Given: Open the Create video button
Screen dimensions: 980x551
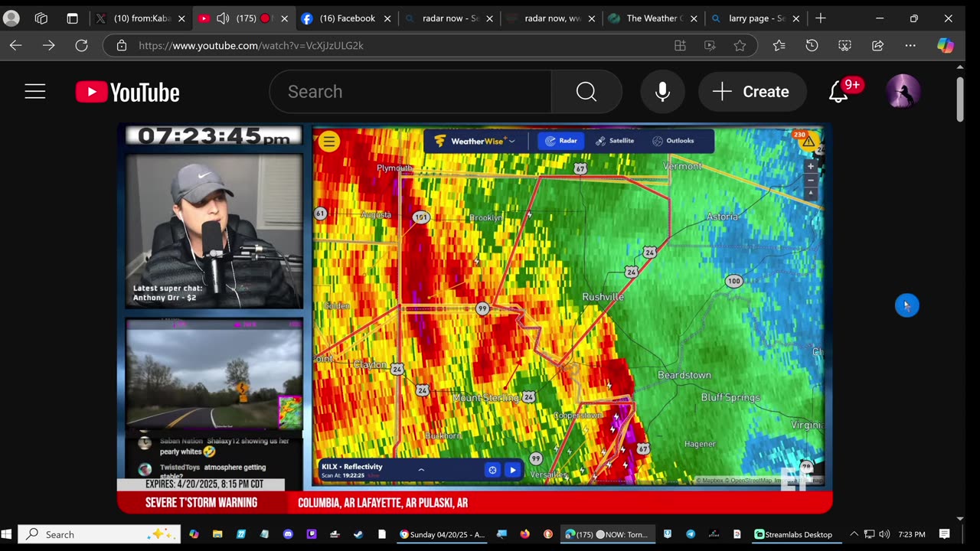Looking at the screenshot, I should point(752,92).
